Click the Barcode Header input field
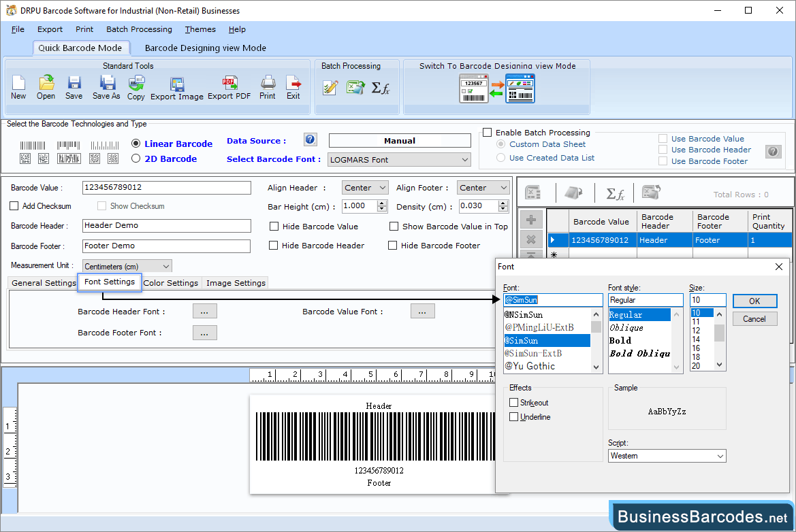This screenshot has height=532, width=796. coord(167,226)
